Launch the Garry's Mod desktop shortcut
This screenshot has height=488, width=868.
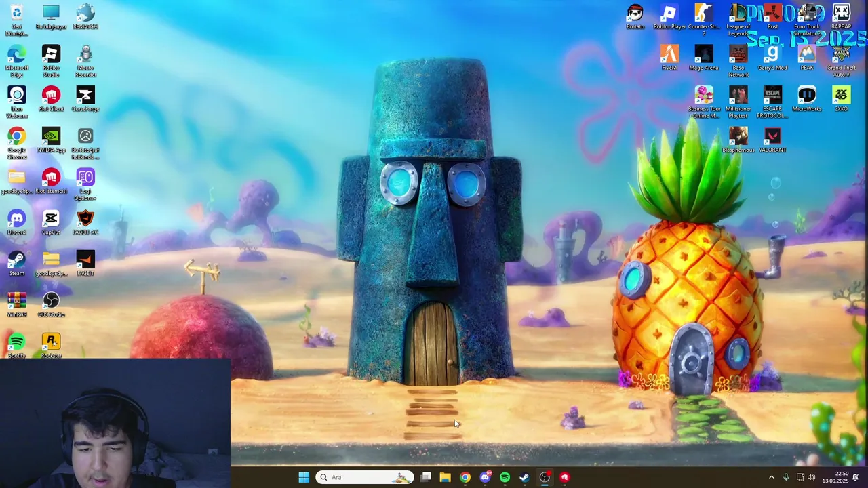pos(772,58)
